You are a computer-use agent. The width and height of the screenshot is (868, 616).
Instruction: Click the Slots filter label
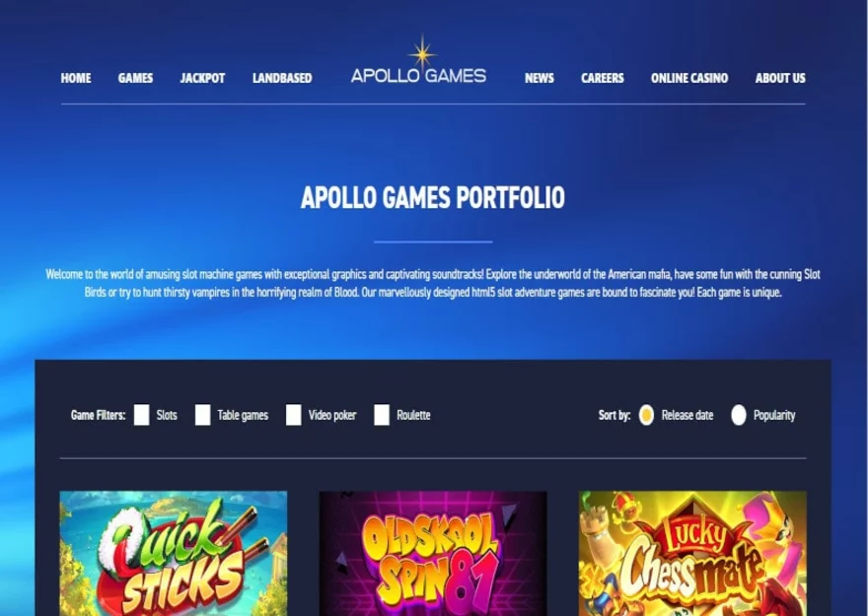click(x=167, y=415)
